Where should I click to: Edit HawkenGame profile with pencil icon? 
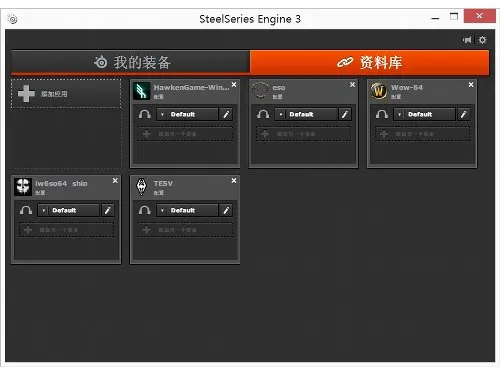[x=226, y=114]
